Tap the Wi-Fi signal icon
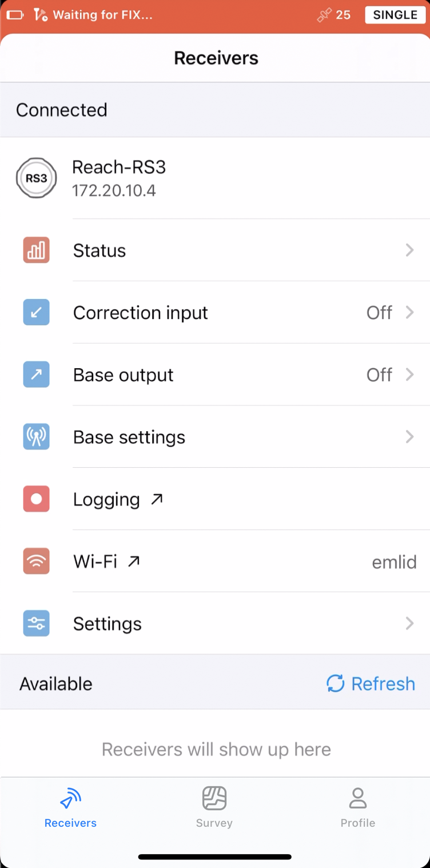This screenshot has width=430, height=868. [x=36, y=562]
